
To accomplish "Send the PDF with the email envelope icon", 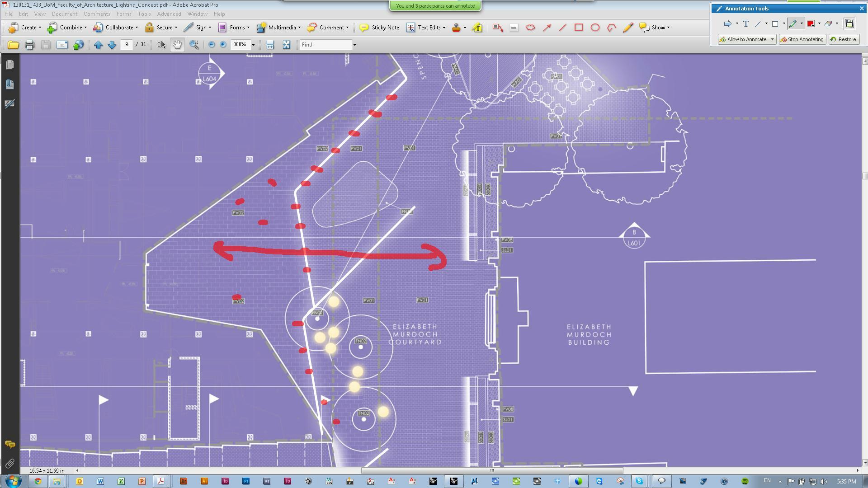I will pyautogui.click(x=62, y=45).
